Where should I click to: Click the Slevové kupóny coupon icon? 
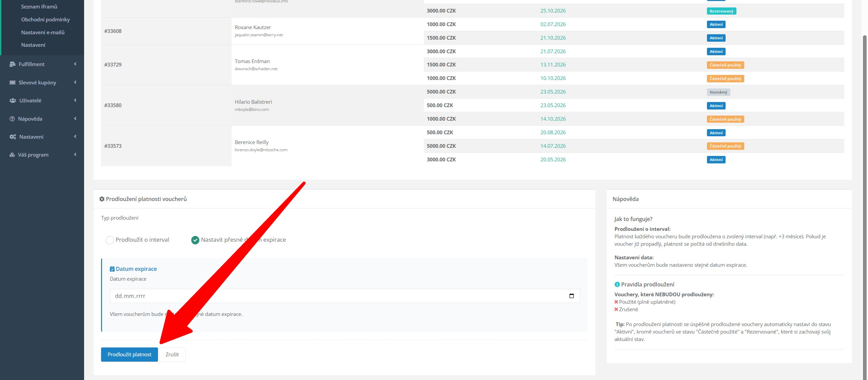click(13, 82)
